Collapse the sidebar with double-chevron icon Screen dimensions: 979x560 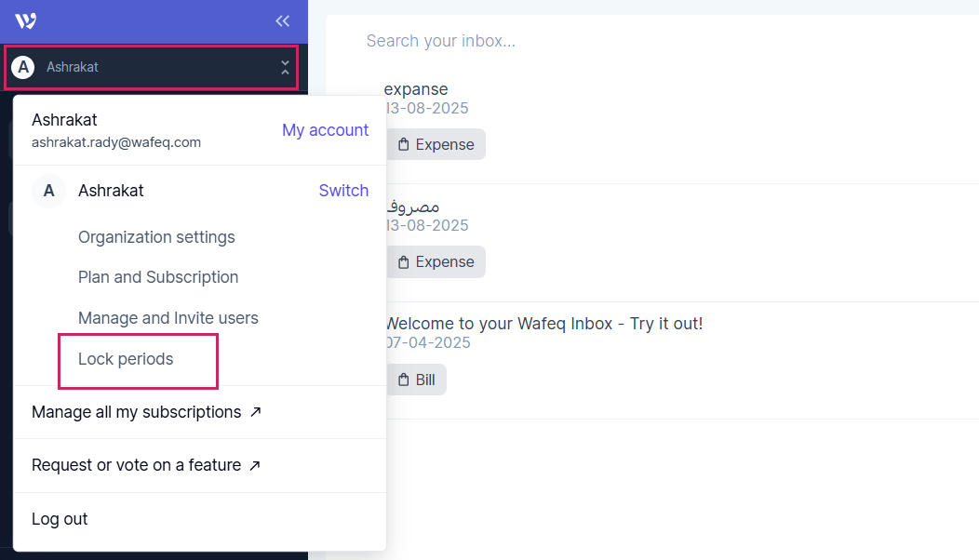(283, 20)
